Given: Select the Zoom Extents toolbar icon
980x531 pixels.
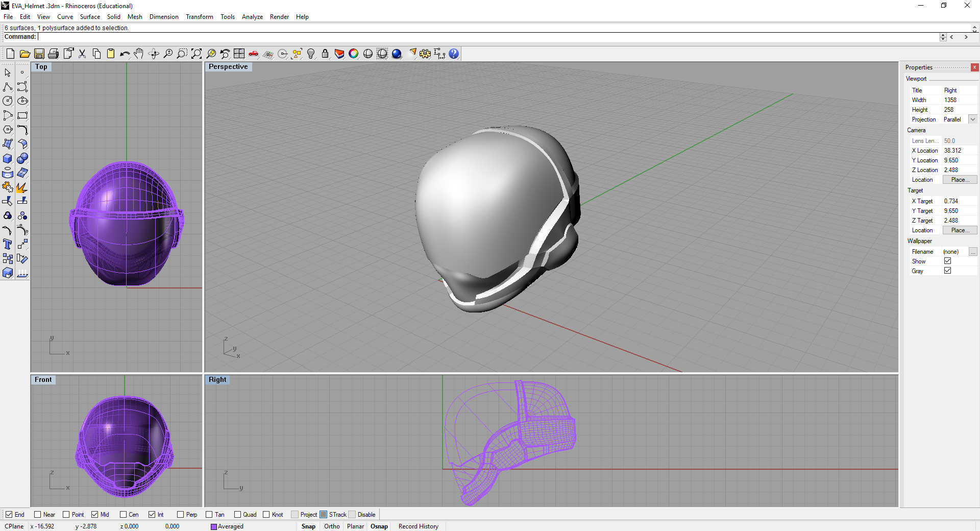Looking at the screenshot, I should (x=197, y=54).
